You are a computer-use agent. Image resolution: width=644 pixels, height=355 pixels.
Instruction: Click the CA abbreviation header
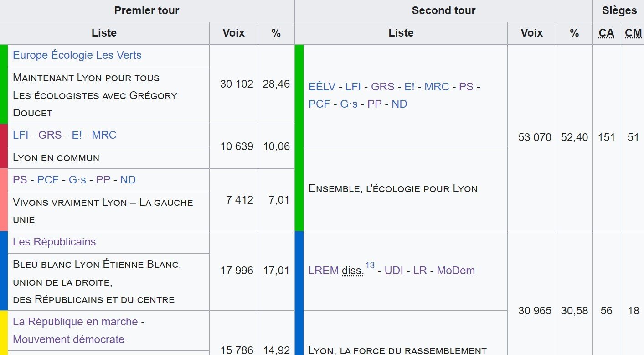606,33
